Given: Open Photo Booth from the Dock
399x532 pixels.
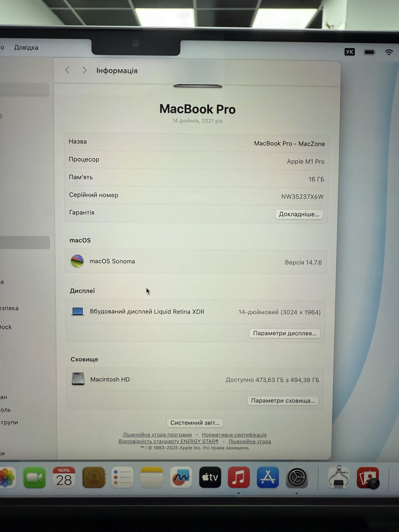Looking at the screenshot, I should point(368,478).
